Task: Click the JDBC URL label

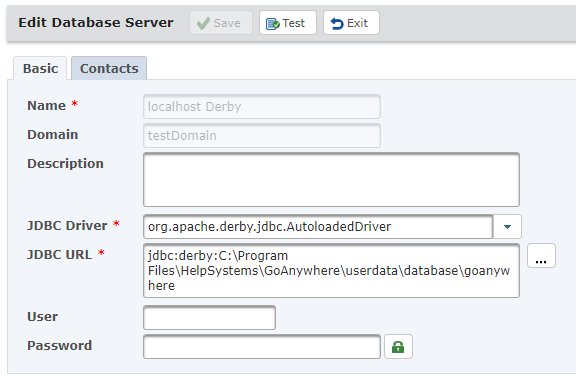Action: 60,254
